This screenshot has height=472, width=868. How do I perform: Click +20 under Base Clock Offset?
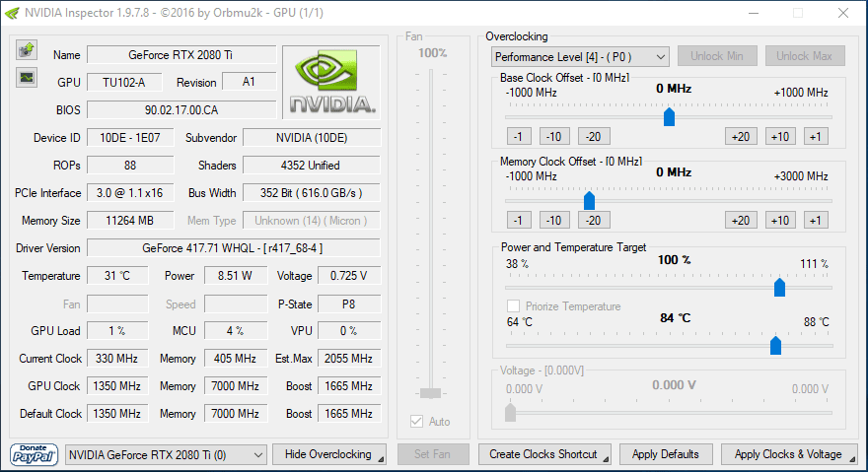click(741, 137)
